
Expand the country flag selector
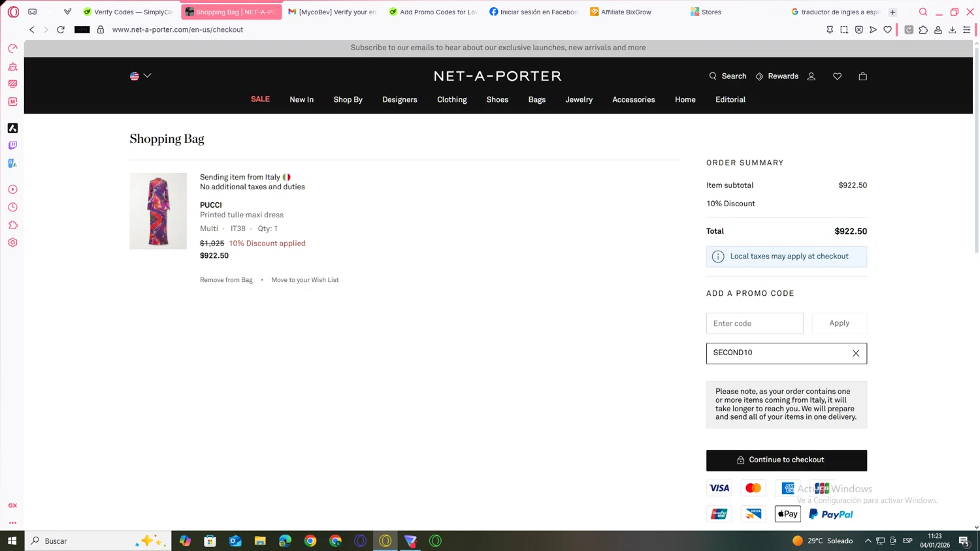[x=140, y=76]
